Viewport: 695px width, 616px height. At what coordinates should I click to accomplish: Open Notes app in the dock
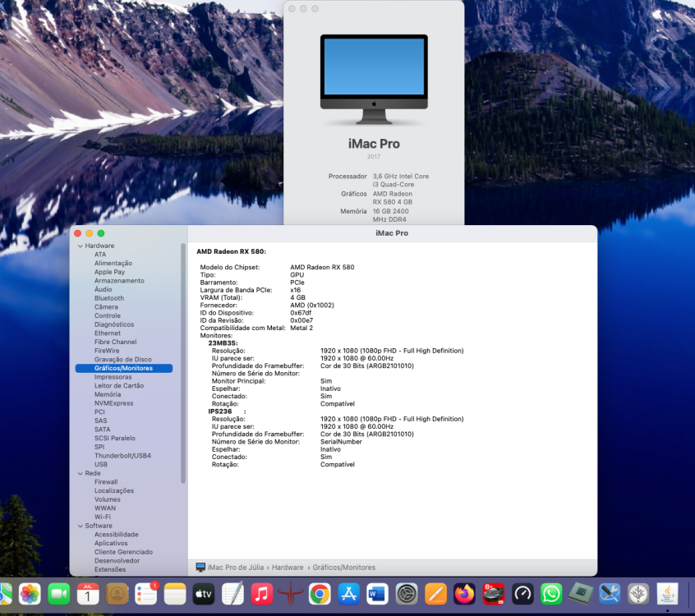pyautogui.click(x=175, y=594)
